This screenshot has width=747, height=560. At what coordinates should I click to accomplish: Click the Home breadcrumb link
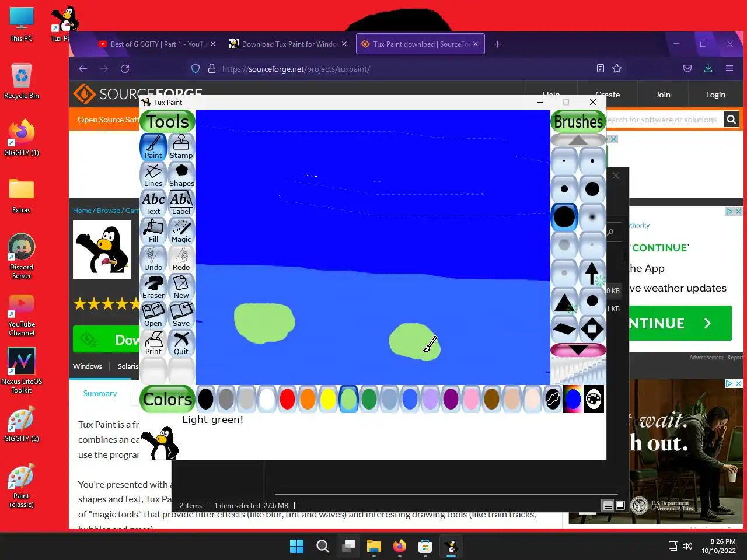coord(82,211)
